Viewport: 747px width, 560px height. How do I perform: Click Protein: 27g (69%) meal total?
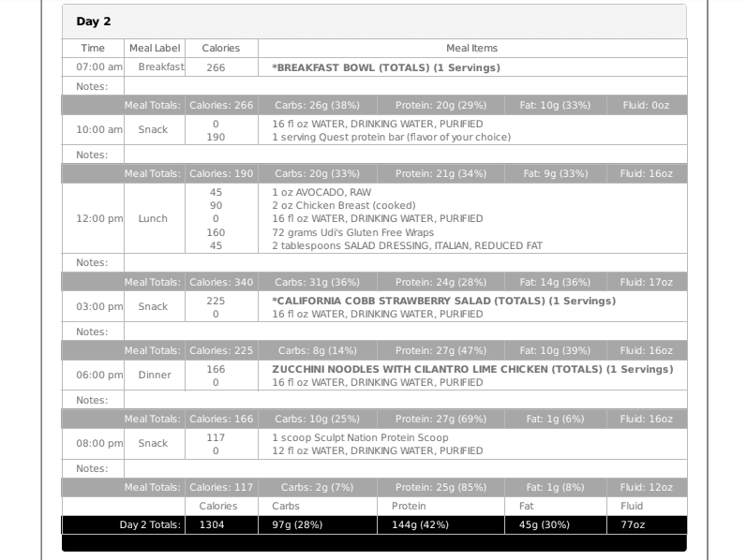(441, 419)
